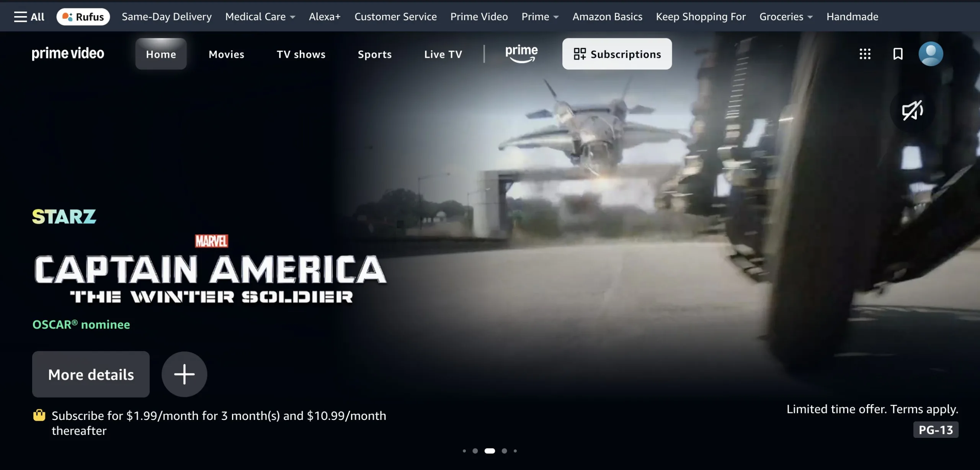Select the prime smile logo in navigation
This screenshot has height=470, width=980.
pyautogui.click(x=521, y=54)
